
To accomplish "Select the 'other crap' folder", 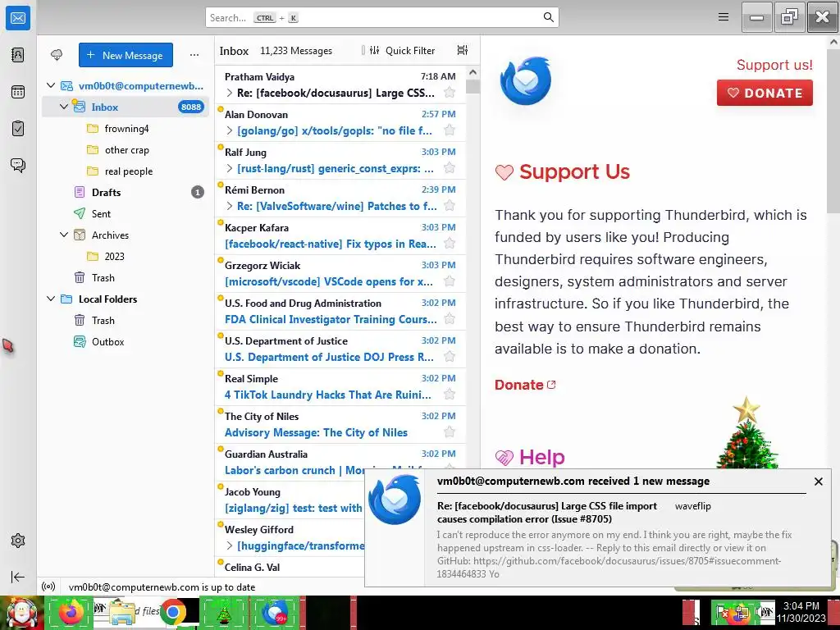I will (x=126, y=150).
